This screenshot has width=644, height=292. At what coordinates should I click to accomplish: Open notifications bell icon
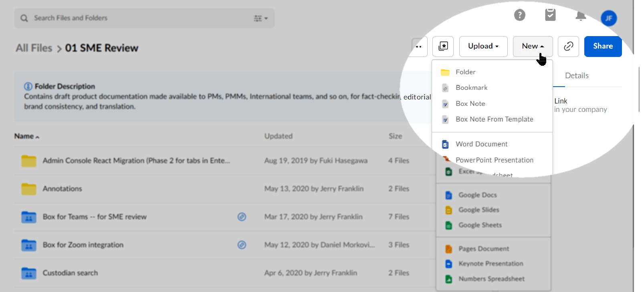click(x=580, y=16)
